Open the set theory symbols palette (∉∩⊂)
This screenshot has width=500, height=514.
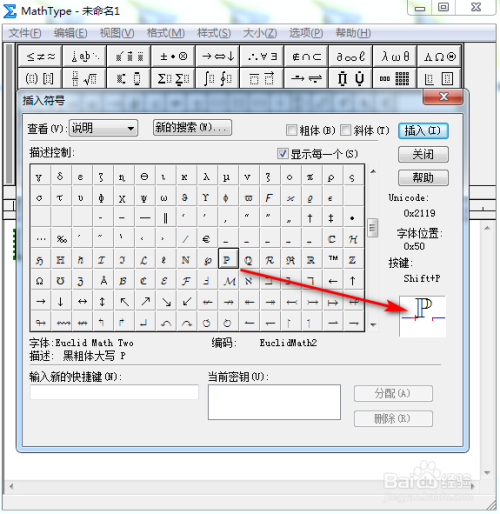click(306, 56)
